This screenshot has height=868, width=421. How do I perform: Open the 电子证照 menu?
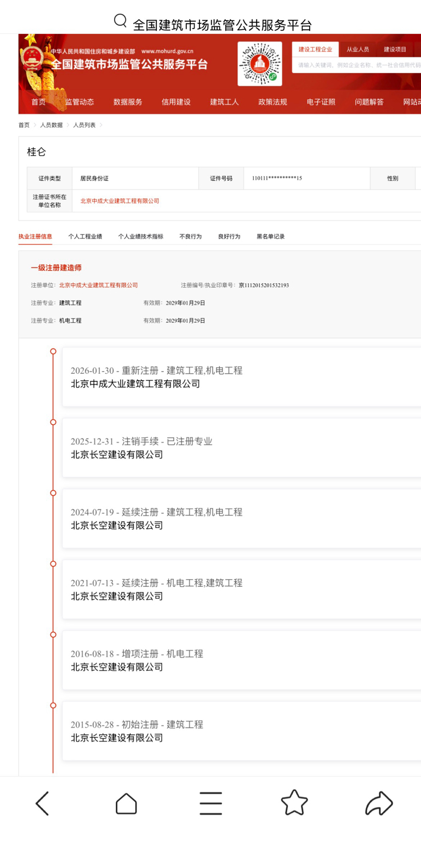[x=321, y=102]
